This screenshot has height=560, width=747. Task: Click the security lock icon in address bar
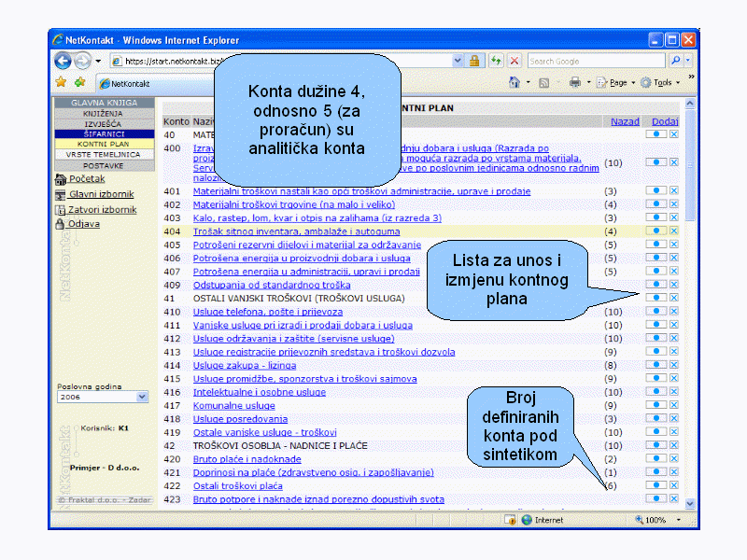point(474,61)
